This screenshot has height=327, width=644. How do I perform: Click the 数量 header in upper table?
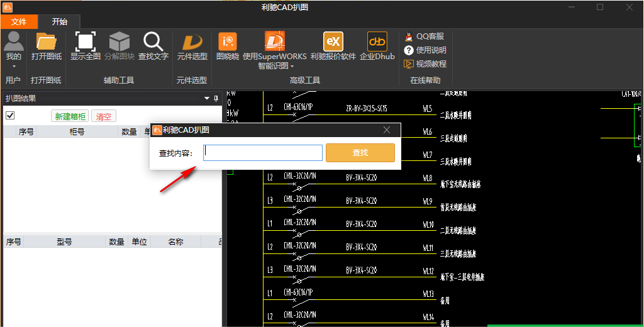coord(129,131)
